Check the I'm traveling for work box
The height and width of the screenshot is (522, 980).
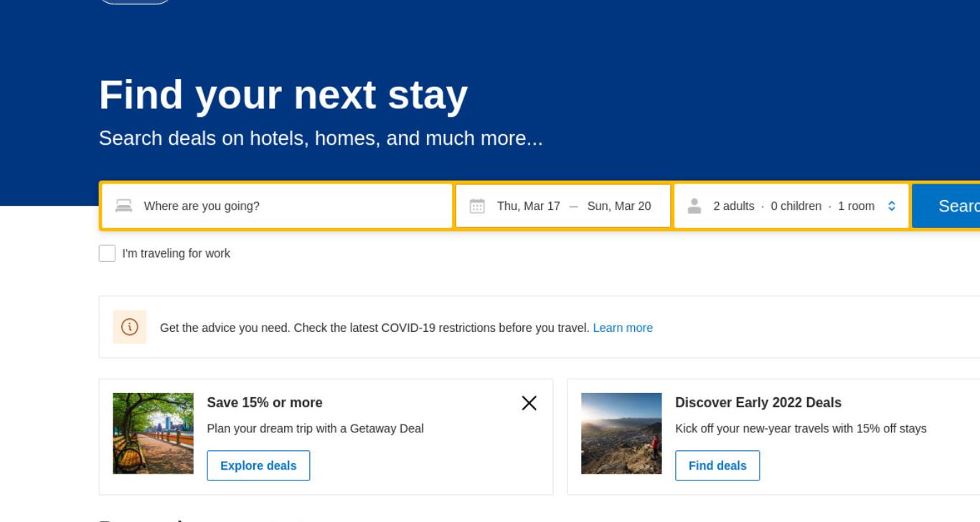[x=107, y=253]
